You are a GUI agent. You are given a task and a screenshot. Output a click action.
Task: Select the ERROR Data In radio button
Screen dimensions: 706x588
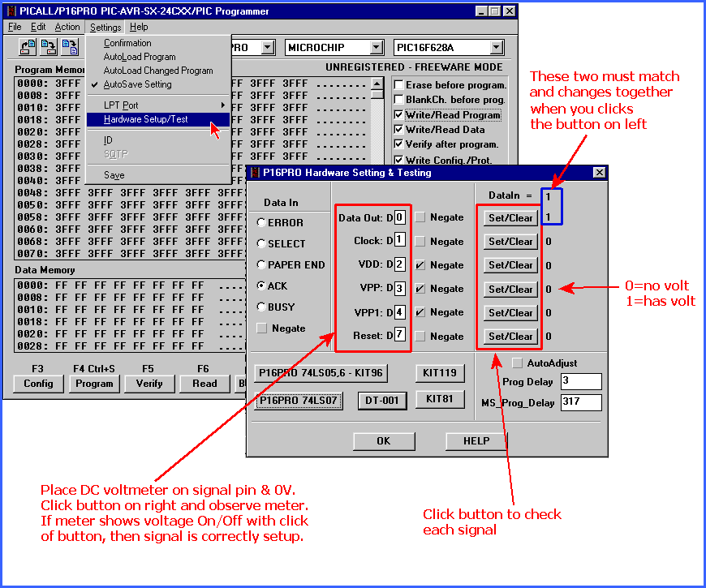[260, 222]
